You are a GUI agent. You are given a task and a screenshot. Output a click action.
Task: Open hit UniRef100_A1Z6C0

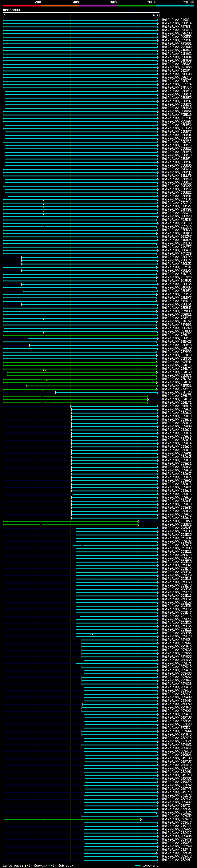[176, 819]
